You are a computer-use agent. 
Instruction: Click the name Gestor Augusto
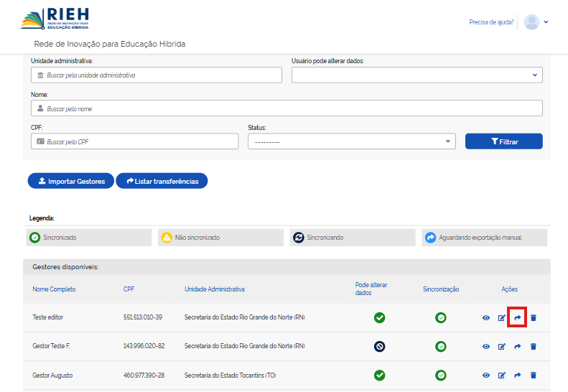[52, 375]
